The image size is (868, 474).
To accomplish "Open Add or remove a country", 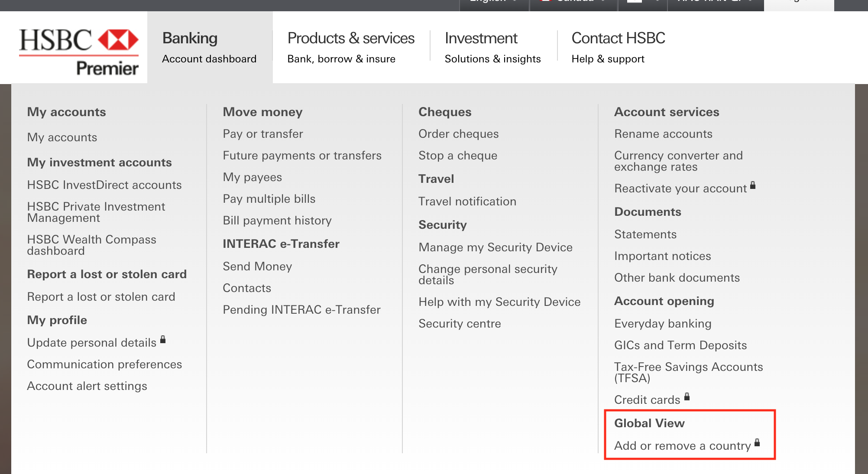I will coord(682,445).
